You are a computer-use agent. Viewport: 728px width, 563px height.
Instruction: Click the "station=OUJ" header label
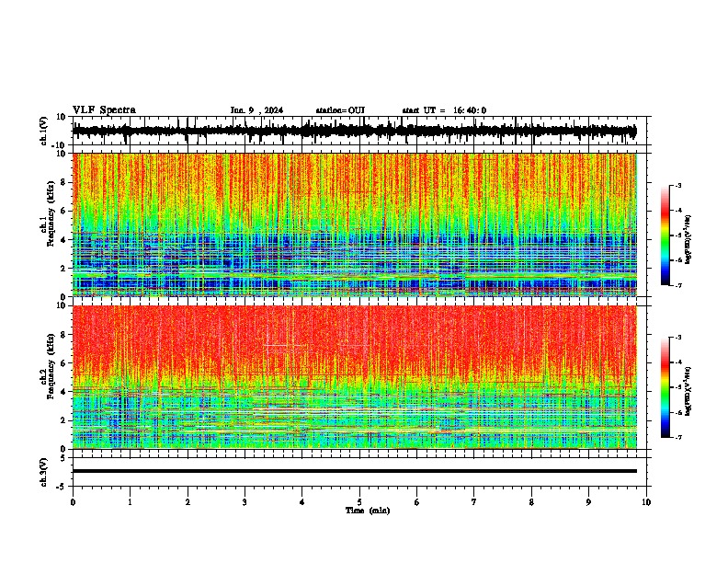click(340, 110)
